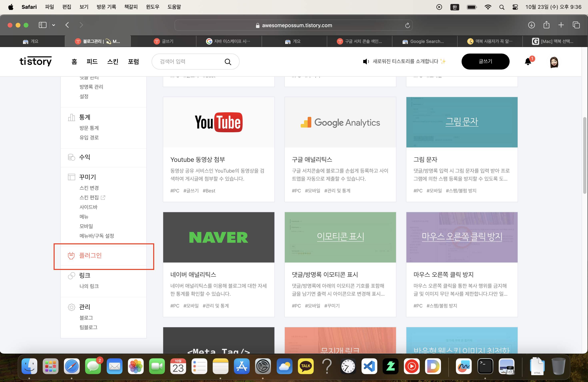This screenshot has height=382, width=588.
Task: Open the 책갈피 menu in menu bar
Action: coord(131,7)
